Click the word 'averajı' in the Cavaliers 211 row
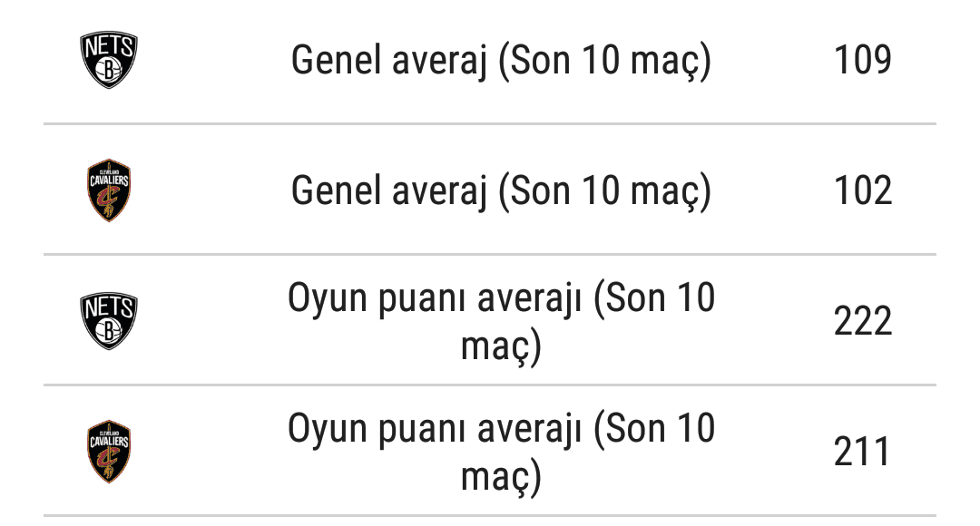The width and height of the screenshot is (980, 526). (x=530, y=431)
